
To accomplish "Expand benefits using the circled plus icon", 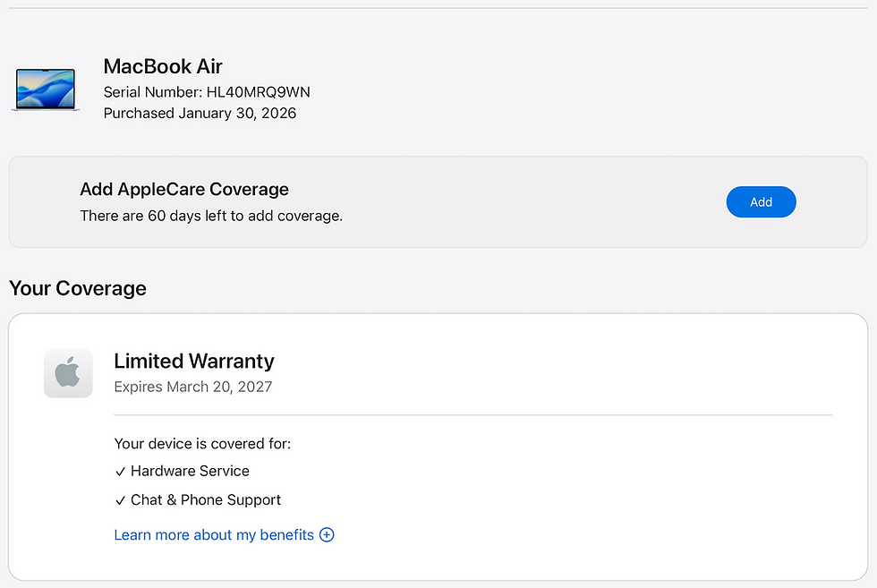I will pyautogui.click(x=327, y=535).
